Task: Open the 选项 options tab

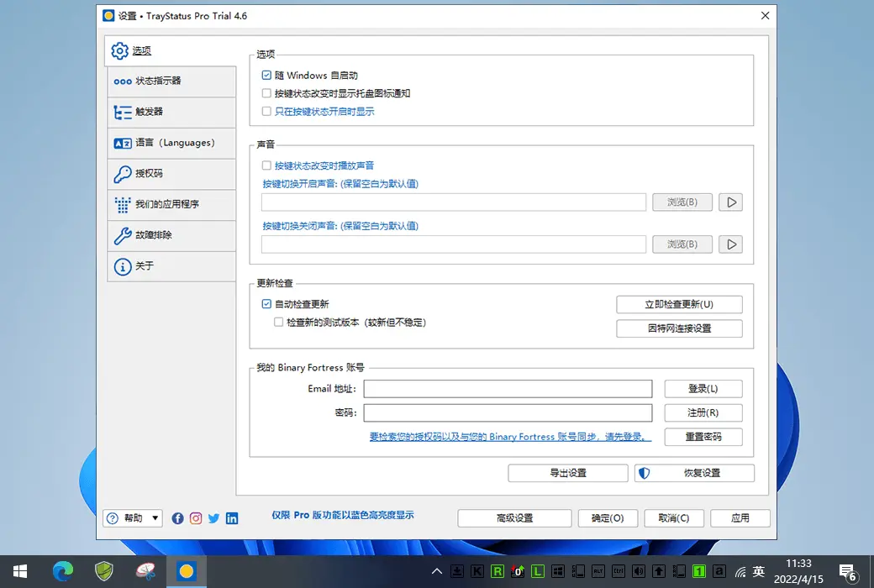Action: point(171,50)
